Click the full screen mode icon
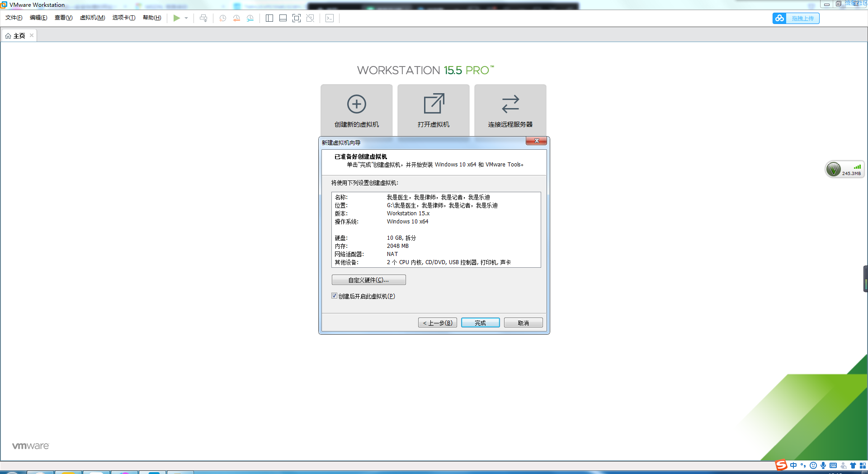This screenshot has height=474, width=868. 297,18
